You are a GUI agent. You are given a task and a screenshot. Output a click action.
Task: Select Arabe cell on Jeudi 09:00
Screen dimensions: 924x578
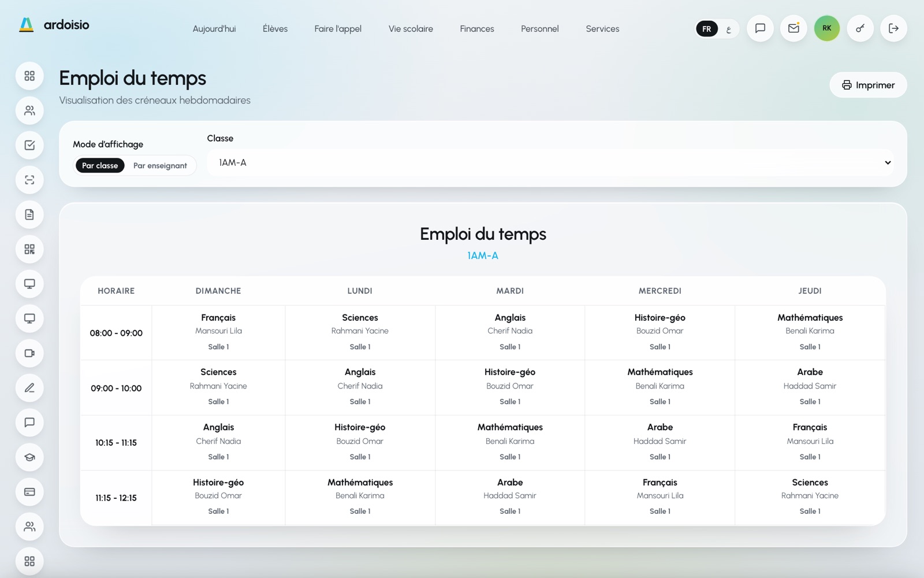pyautogui.click(x=810, y=387)
